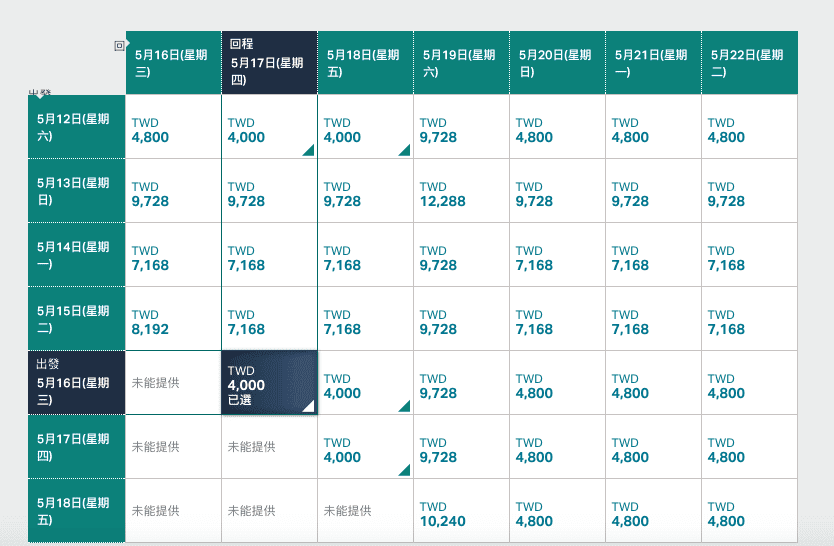Screen dimensions: 834x546
Task: Select return date column 5月16日(星期三)
Action: click(x=173, y=63)
